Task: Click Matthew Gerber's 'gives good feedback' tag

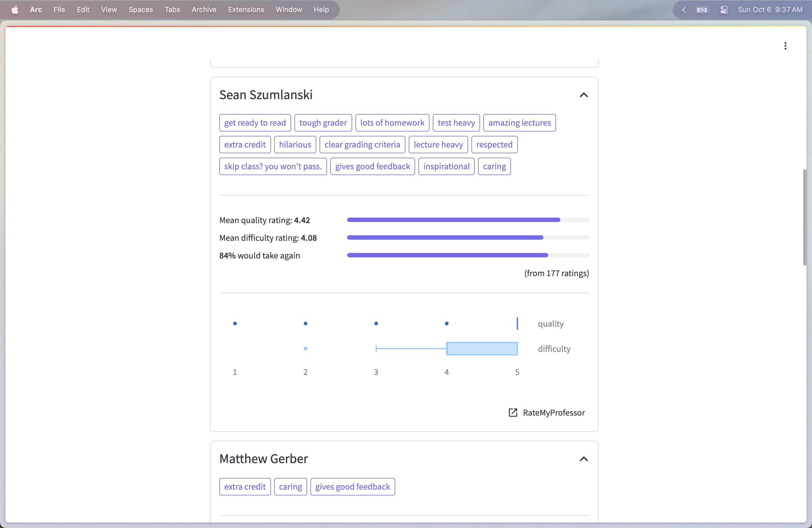Action: click(x=352, y=487)
